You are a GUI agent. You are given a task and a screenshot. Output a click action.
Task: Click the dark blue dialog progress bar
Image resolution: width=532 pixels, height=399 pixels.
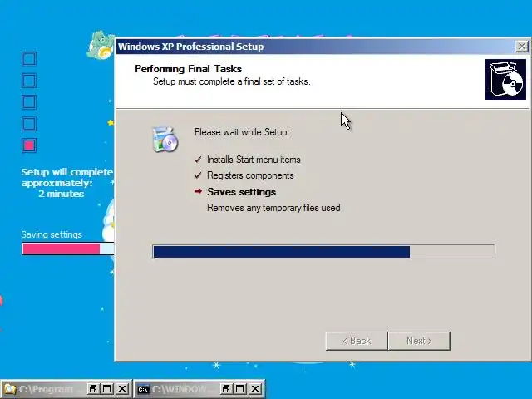(x=323, y=252)
